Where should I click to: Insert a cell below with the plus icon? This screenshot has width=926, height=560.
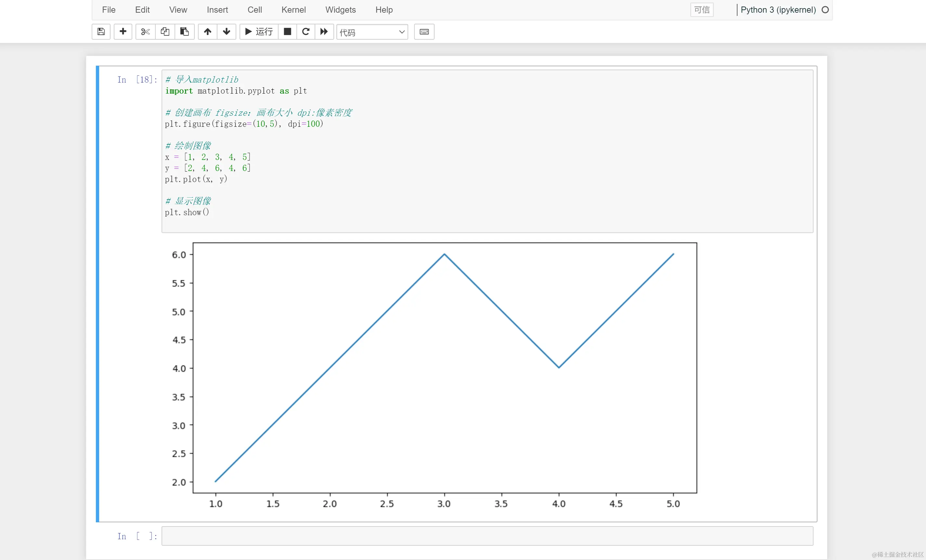(123, 32)
